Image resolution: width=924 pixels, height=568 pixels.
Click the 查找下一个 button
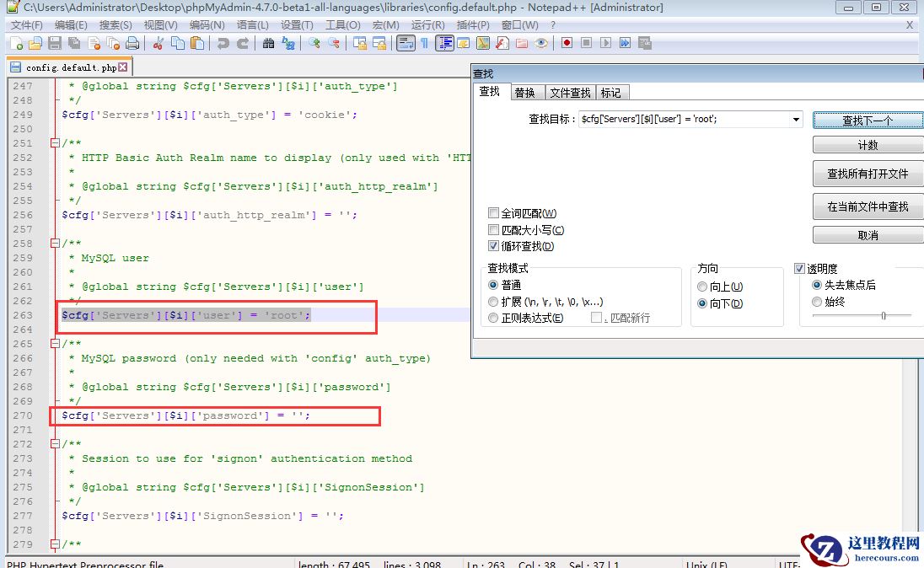point(868,121)
